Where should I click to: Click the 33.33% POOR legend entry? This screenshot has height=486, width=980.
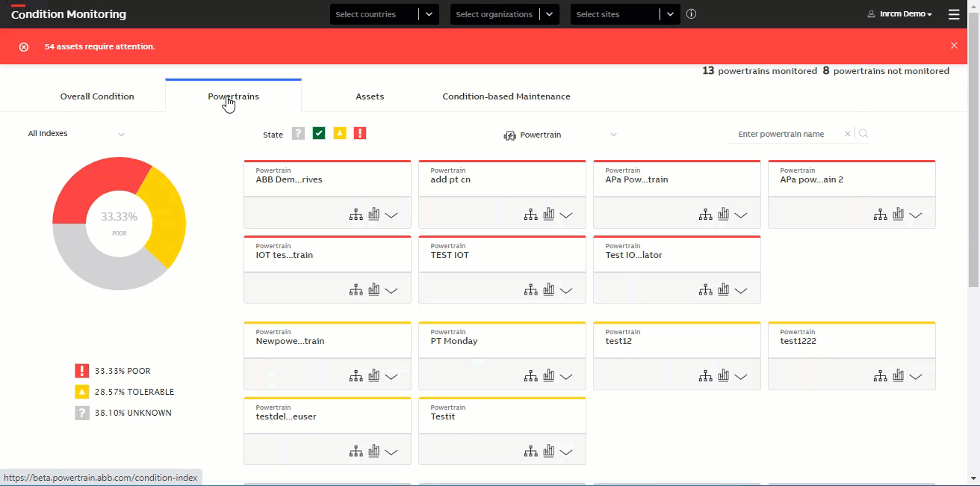tap(113, 371)
